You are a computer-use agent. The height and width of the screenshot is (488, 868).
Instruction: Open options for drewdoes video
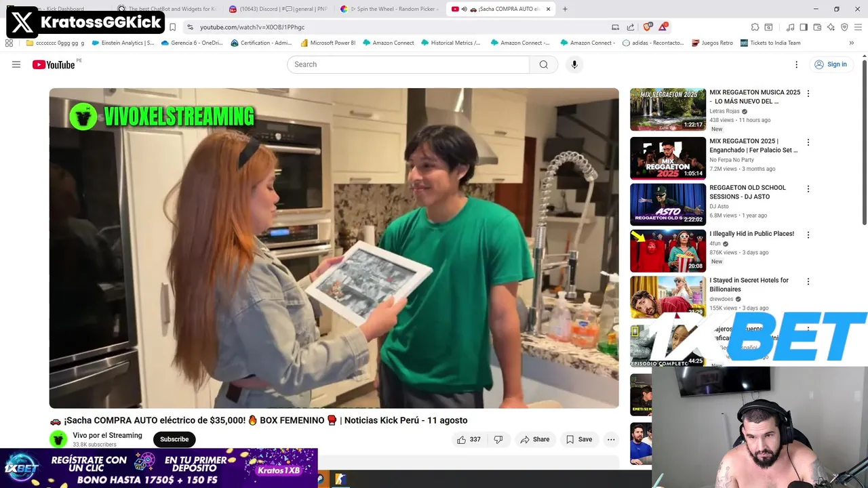coord(808,281)
